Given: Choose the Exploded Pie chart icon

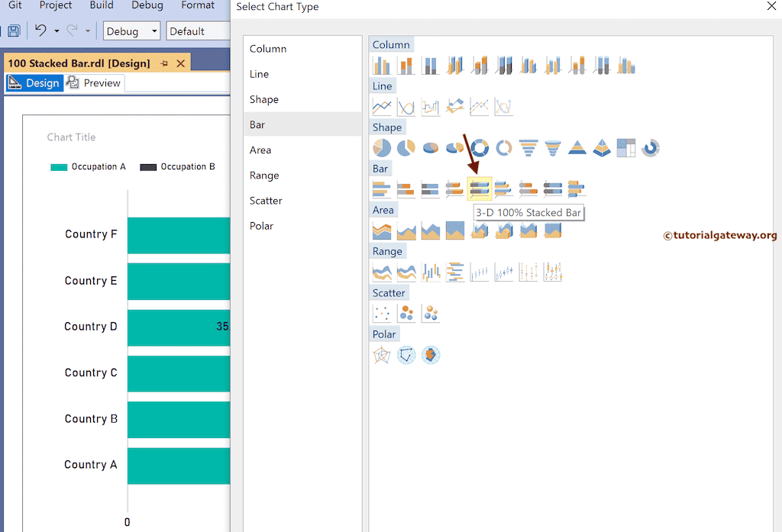Looking at the screenshot, I should pos(406,148).
